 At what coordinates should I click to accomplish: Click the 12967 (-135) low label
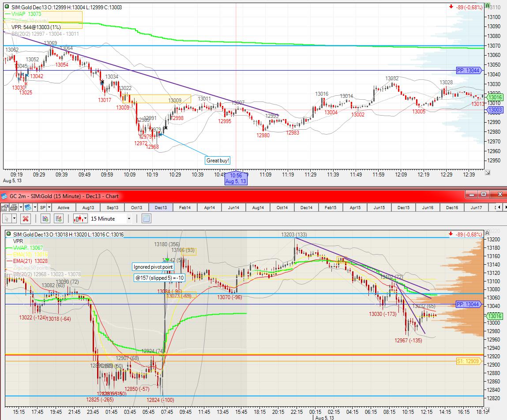click(x=409, y=340)
